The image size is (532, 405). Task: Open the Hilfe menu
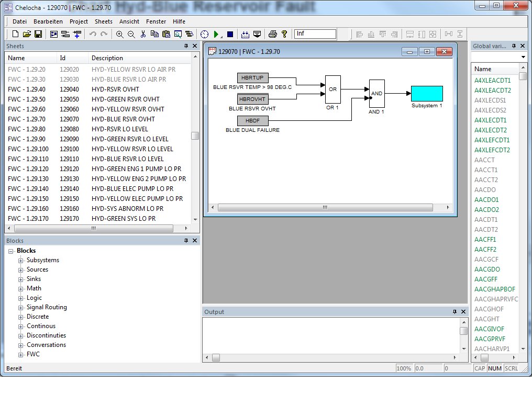pos(179,21)
